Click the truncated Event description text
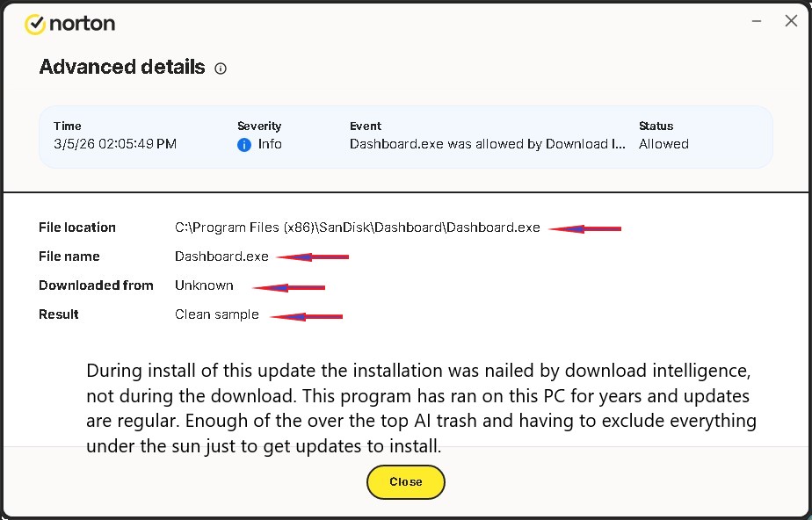The image size is (812, 520). (x=488, y=144)
